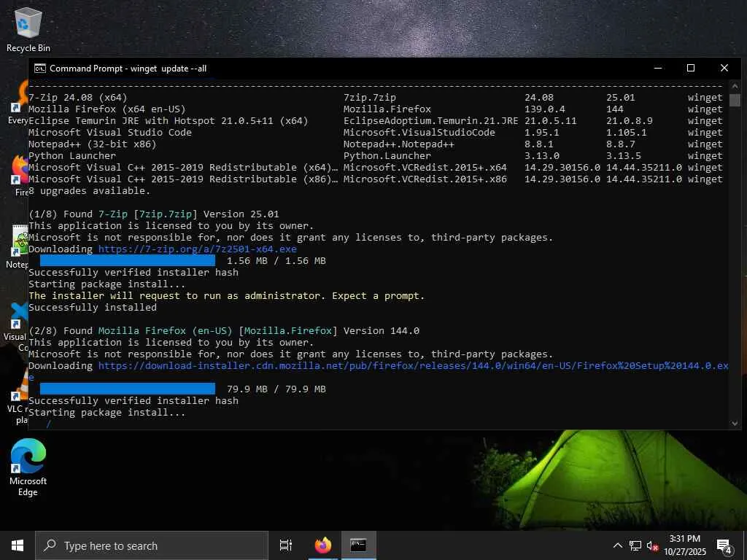Screen dimensions: 747x560
Task: Click the 'Notepad++.Notepad++' package ID
Action: coord(399,144)
